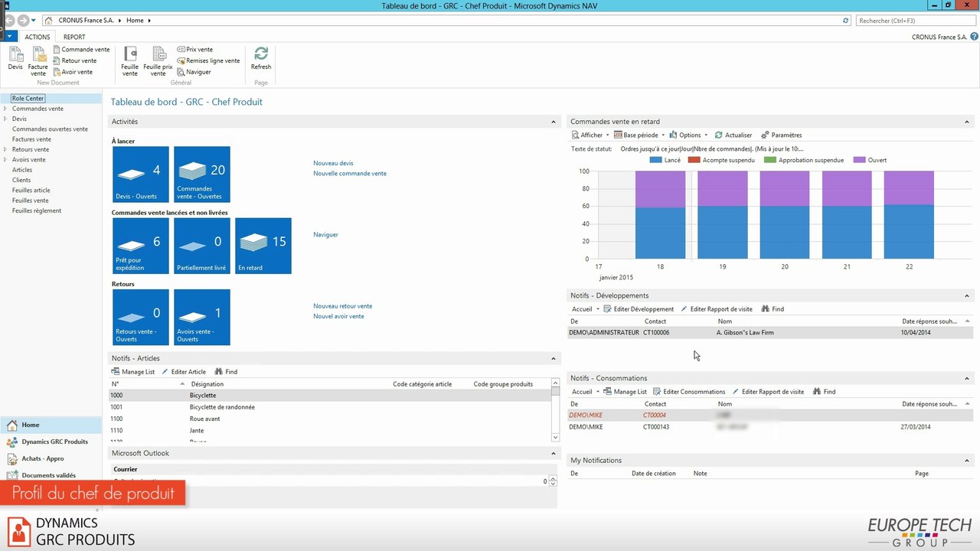This screenshot has width=980, height=551.
Task: Click Editer Développement in Notifs
Action: 639,309
